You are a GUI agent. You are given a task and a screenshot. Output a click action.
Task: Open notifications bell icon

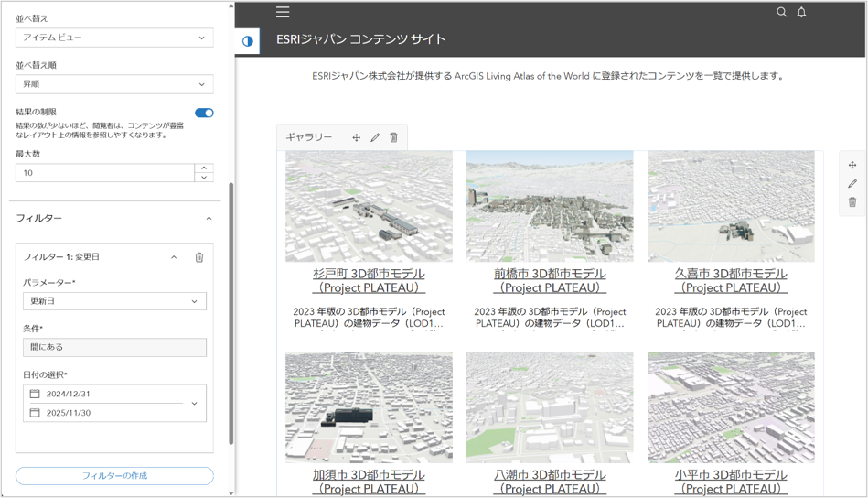[x=801, y=12]
